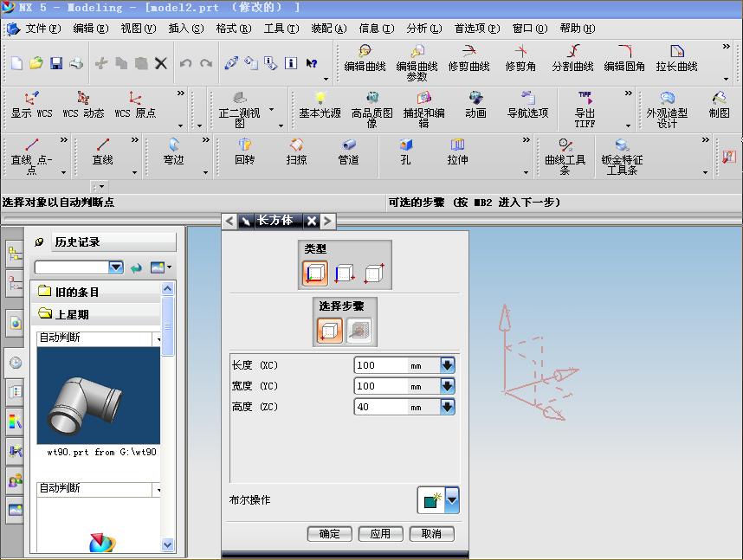Open the Information icon tool
The width and height of the screenshot is (743, 560).
pyautogui.click(x=291, y=63)
